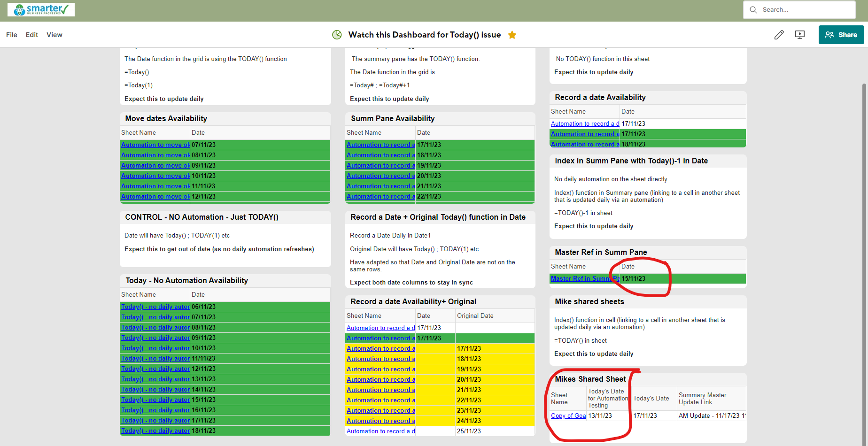Click Date header in Summ Pane Availability
Screen dimensions: 868x446
424,133
